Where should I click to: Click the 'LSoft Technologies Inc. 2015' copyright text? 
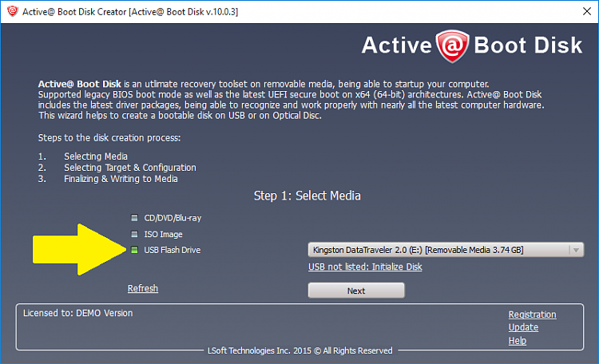pos(299,350)
